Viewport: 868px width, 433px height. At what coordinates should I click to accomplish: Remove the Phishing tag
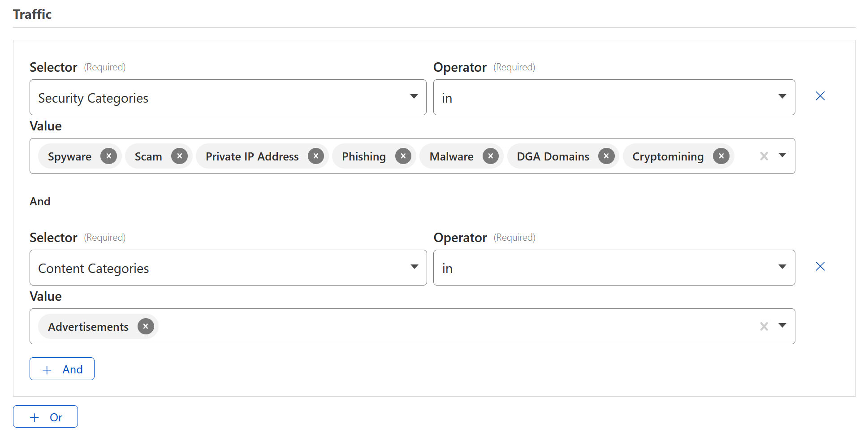(403, 156)
